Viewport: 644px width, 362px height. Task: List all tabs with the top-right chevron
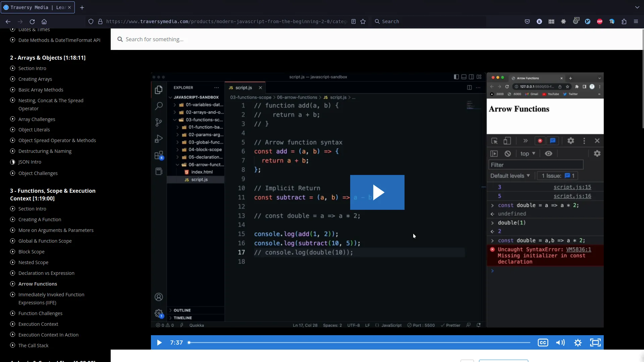pos(637,7)
